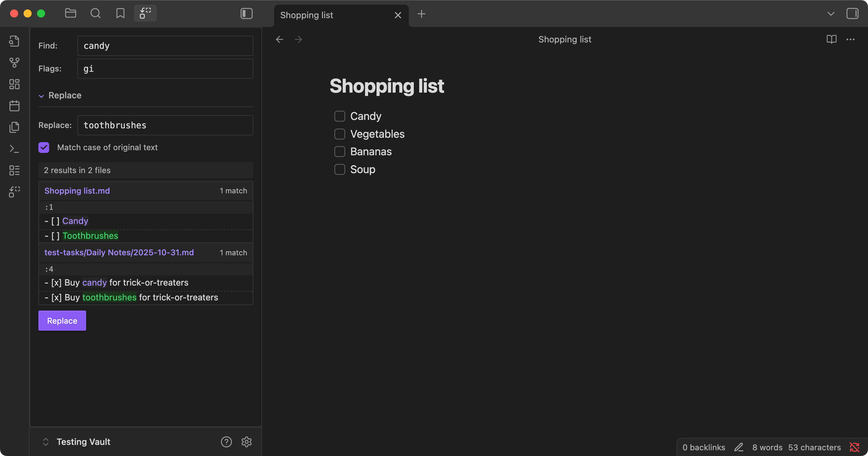Open the checklist ribbon icon
The height and width of the screenshot is (456, 868).
pyautogui.click(x=14, y=170)
